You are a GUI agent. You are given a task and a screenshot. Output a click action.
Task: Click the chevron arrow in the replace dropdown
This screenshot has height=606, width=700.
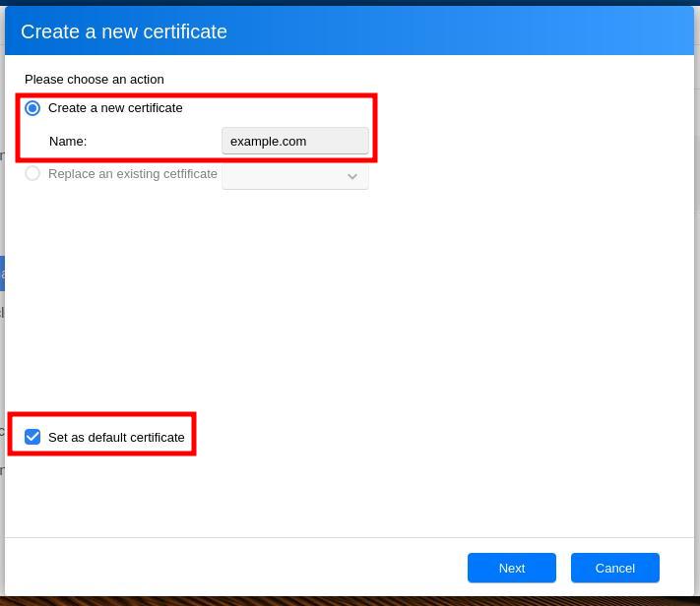tap(351, 177)
